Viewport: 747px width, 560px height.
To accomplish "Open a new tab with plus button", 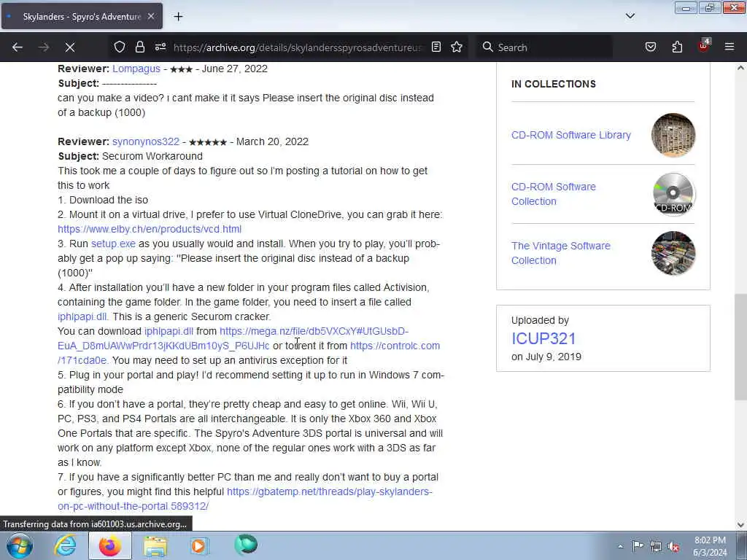I will point(178,17).
